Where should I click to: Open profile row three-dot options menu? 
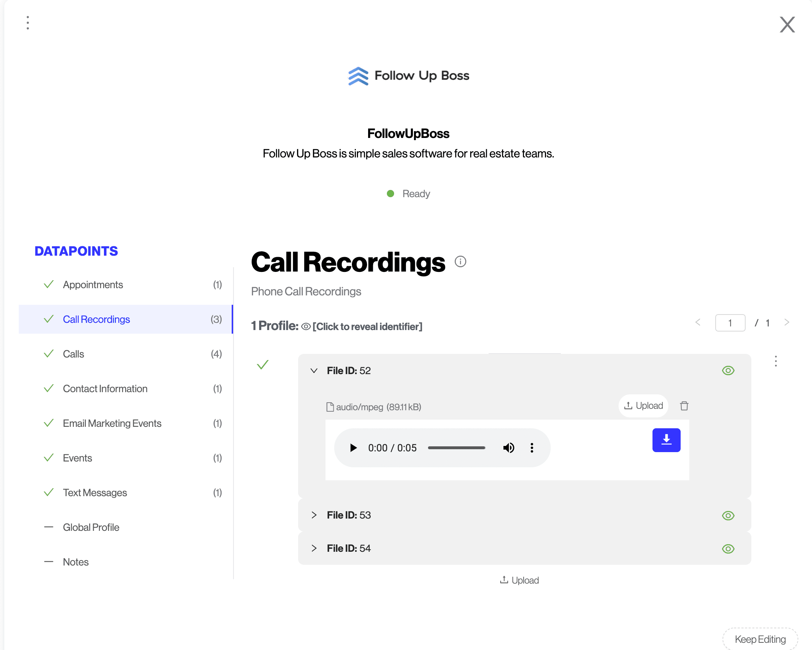[776, 361]
